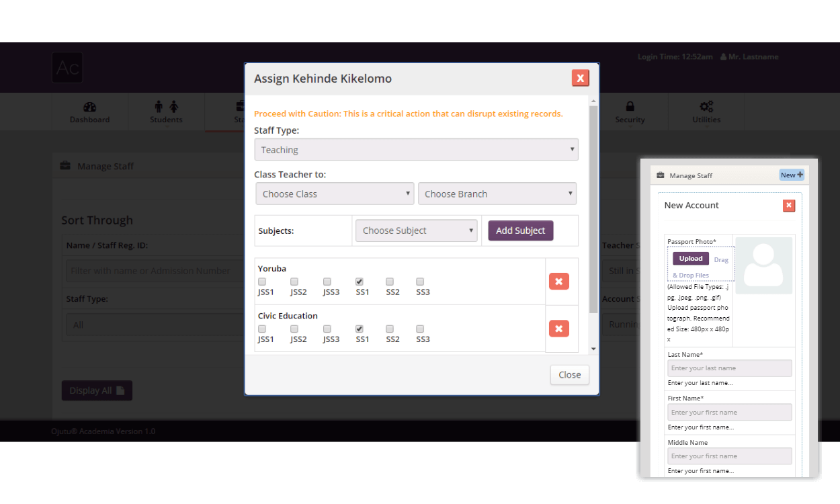
Task: Click the briefcase icon in the background Manage Staff header
Action: [65, 166]
